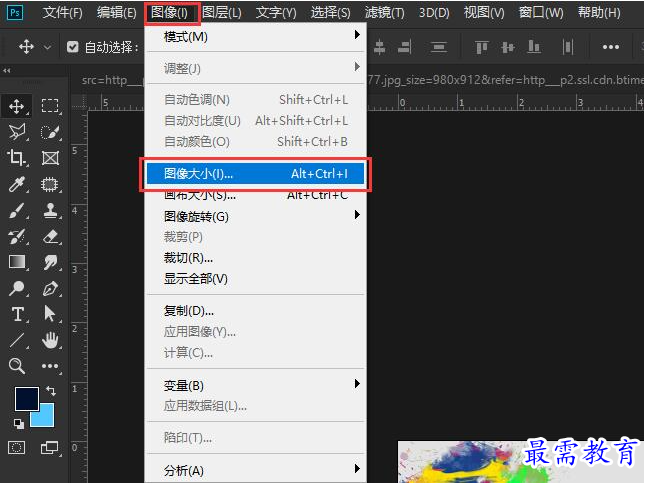646x484 pixels.
Task: Select the Dodge tool
Action: tap(17, 288)
